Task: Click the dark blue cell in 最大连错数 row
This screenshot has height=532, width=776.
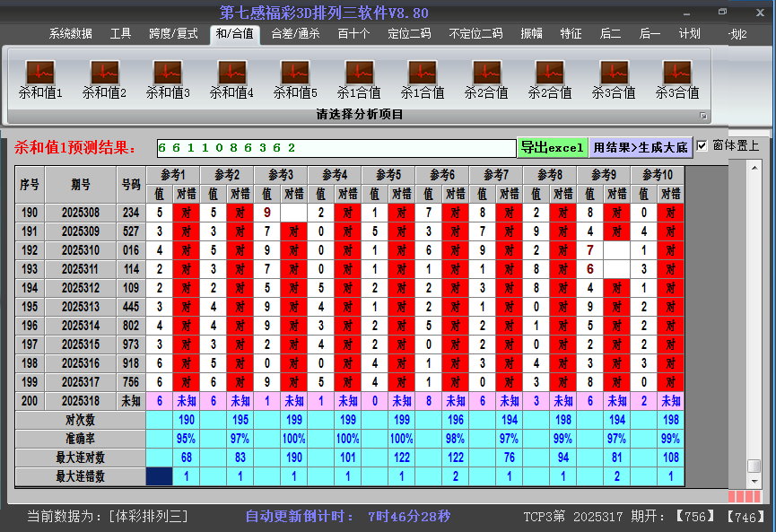Action: [x=159, y=476]
